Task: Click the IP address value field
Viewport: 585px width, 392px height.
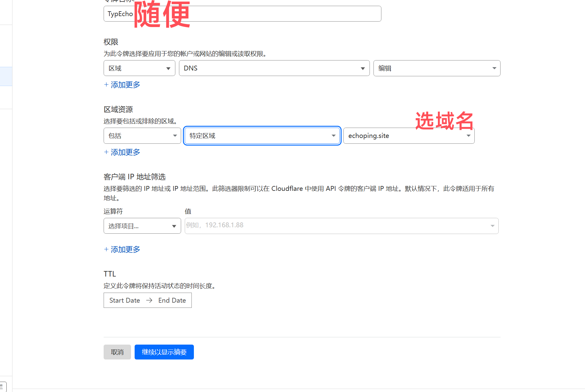Action: [334, 226]
